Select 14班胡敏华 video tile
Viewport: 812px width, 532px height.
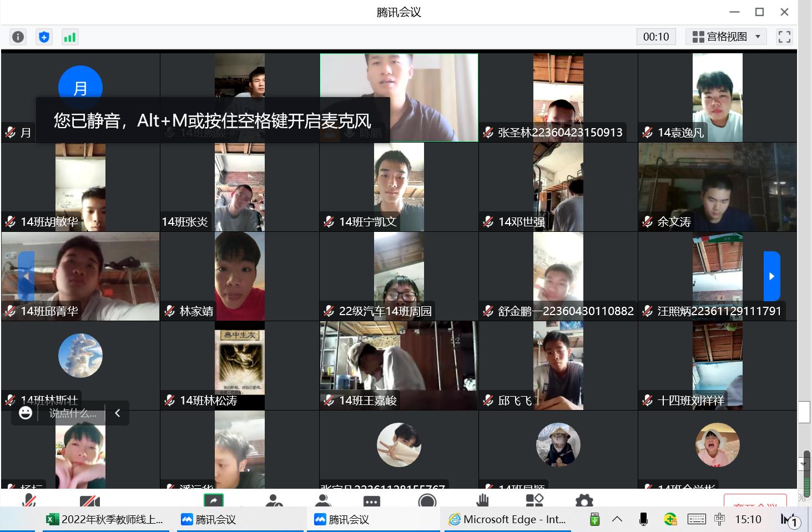point(80,187)
